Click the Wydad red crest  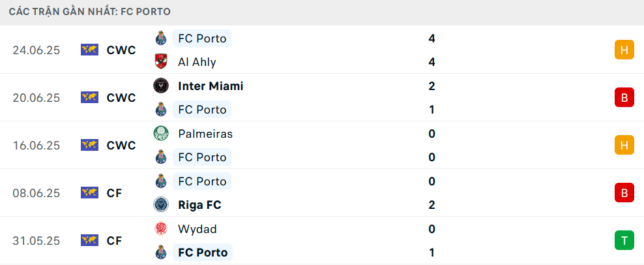pyautogui.click(x=161, y=229)
